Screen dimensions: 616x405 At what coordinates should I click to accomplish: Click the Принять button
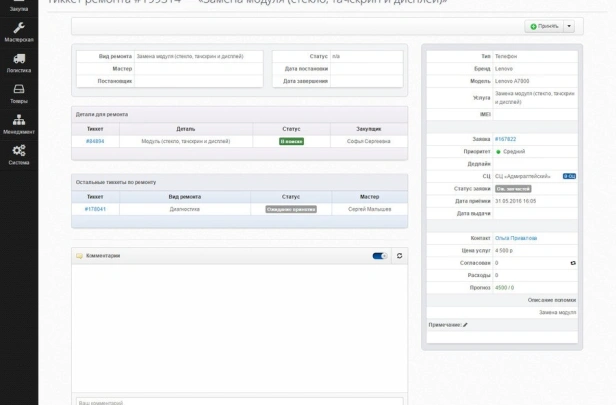(x=544, y=26)
